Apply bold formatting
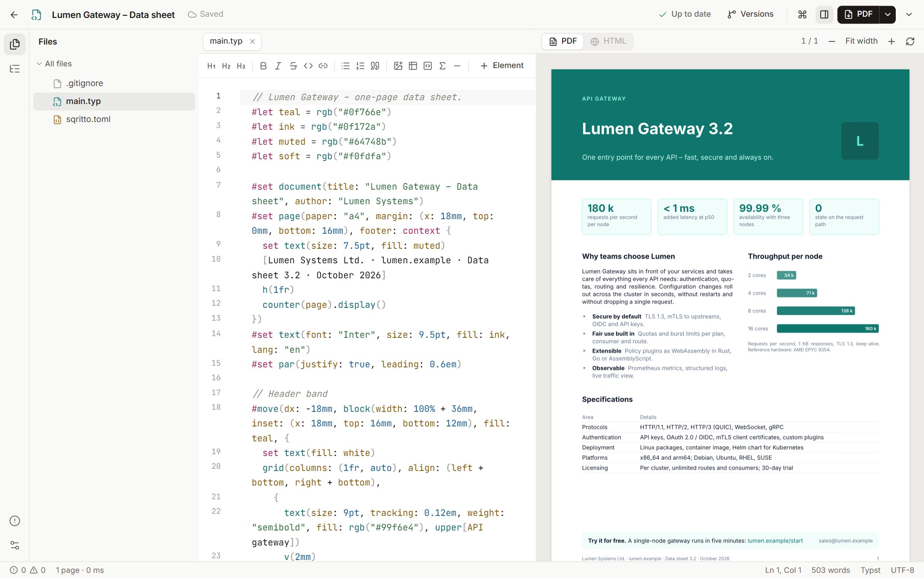924x578 pixels. pyautogui.click(x=264, y=66)
